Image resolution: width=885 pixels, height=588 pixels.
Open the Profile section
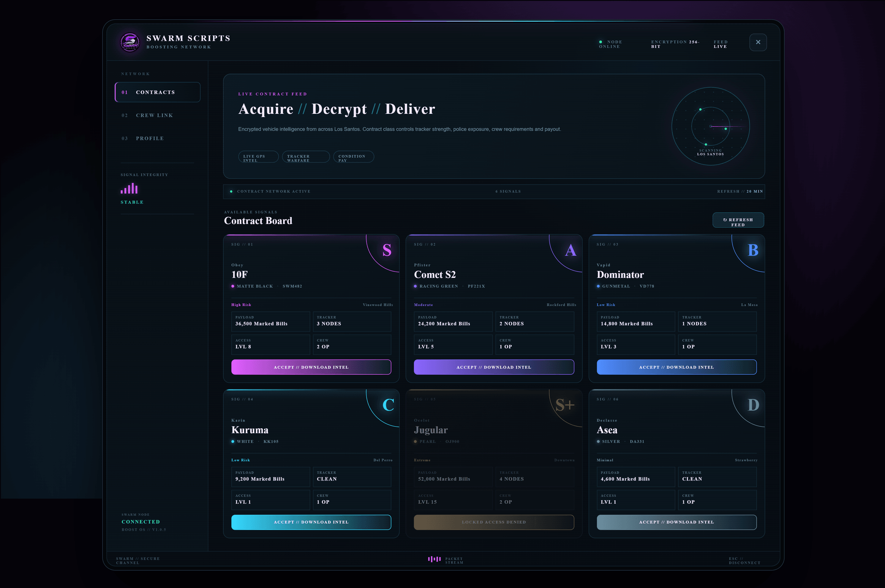pos(158,138)
